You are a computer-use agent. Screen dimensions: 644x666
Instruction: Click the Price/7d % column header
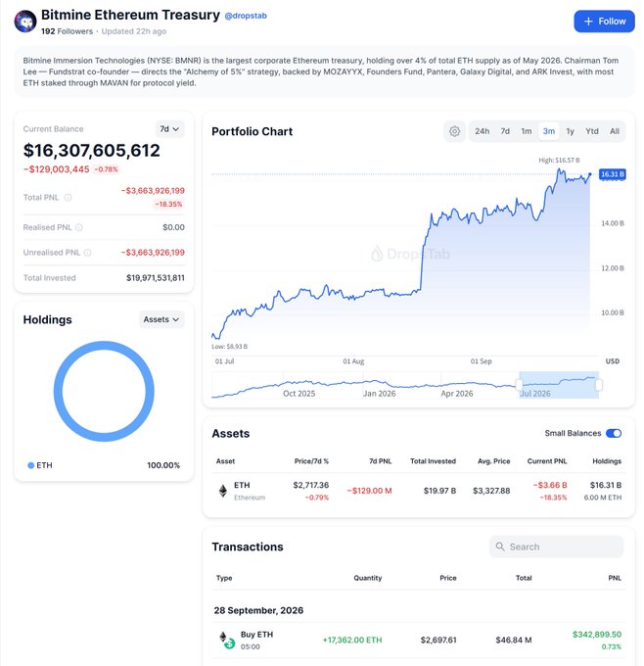coord(311,461)
